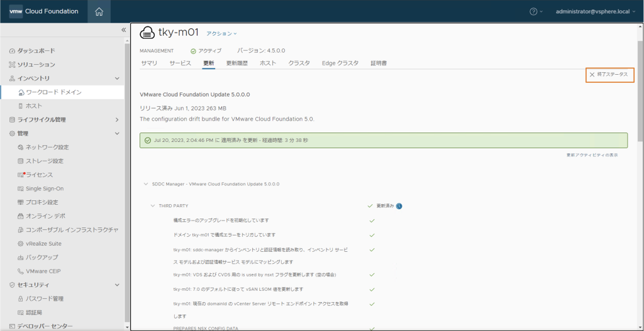Collapse the セキュリティ section chevron

117,285
